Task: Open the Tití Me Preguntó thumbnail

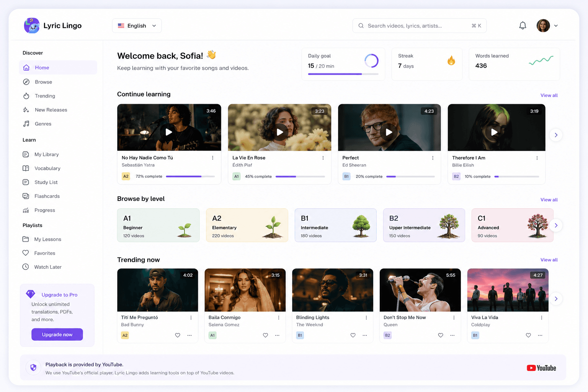Action: click(158, 290)
